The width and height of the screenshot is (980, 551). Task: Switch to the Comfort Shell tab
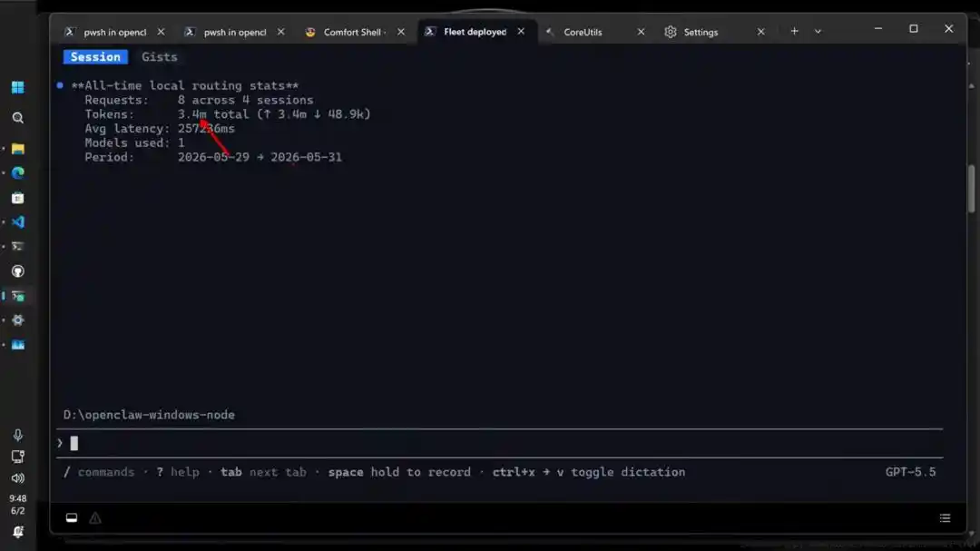click(354, 32)
